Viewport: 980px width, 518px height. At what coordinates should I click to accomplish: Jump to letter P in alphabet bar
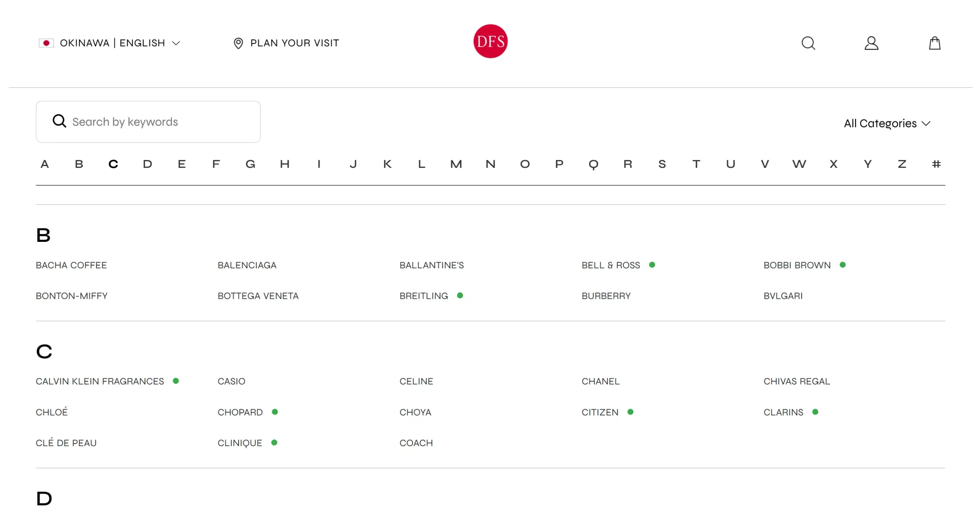[x=559, y=164]
